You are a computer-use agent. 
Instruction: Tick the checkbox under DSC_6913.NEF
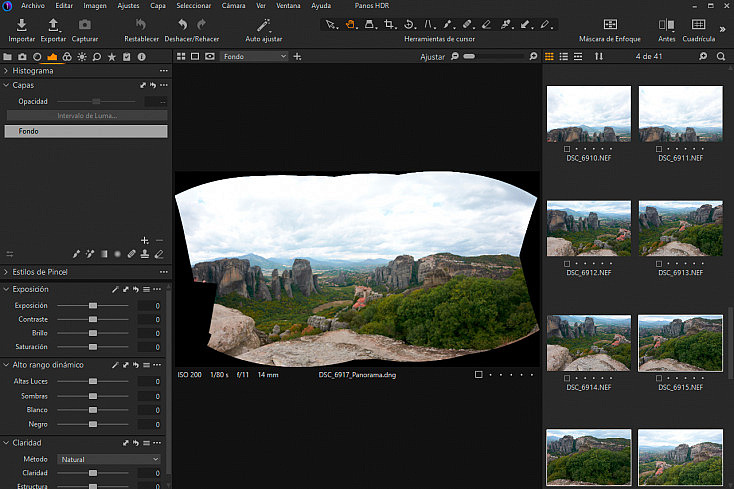point(659,263)
